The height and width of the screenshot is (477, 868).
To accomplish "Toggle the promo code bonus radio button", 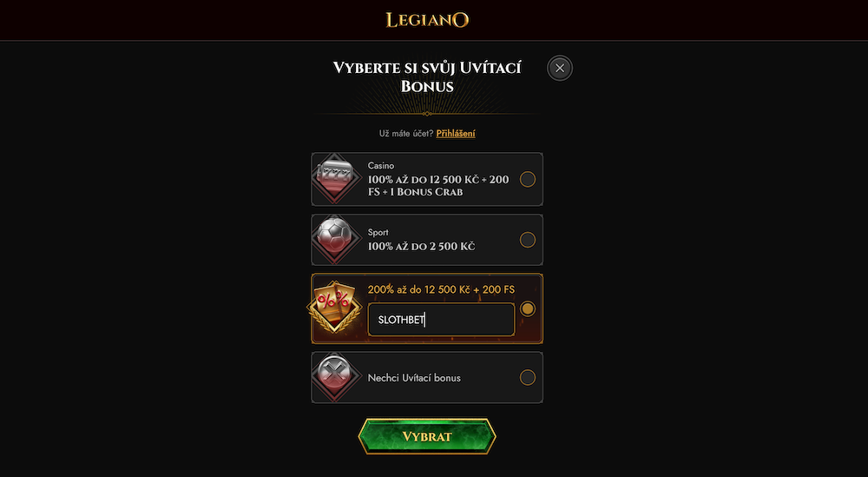I will [528, 308].
